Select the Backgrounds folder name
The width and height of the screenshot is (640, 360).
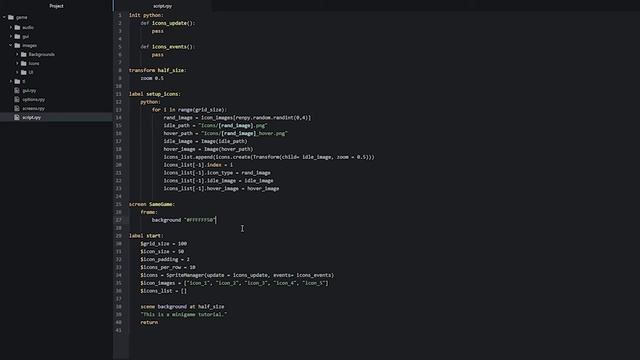(x=42, y=54)
